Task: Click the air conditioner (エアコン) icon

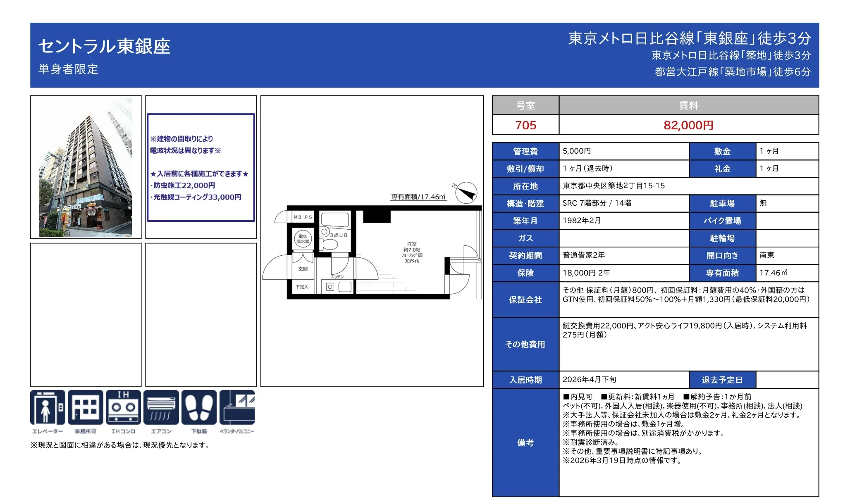Action: (161, 407)
